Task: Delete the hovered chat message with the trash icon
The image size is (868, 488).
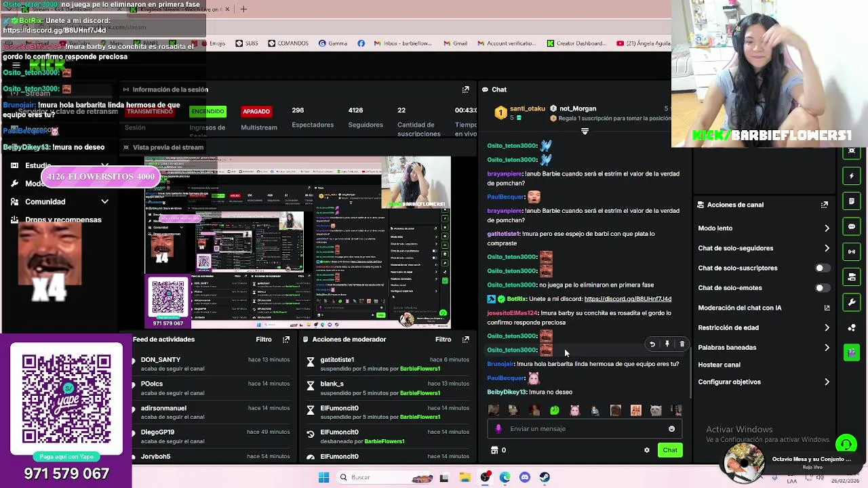Action: 682,344
